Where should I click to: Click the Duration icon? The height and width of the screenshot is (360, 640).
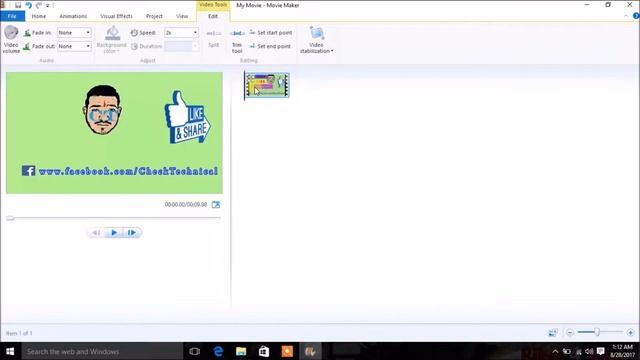(134, 47)
